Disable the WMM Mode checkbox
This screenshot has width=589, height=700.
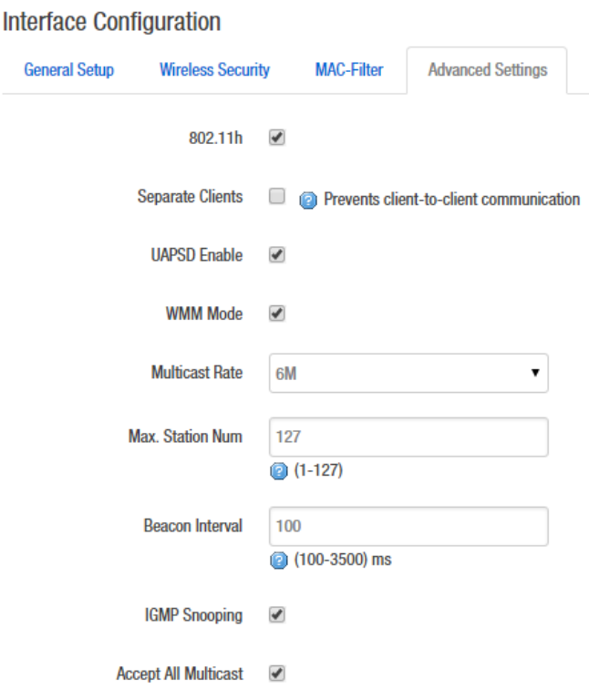(x=277, y=314)
